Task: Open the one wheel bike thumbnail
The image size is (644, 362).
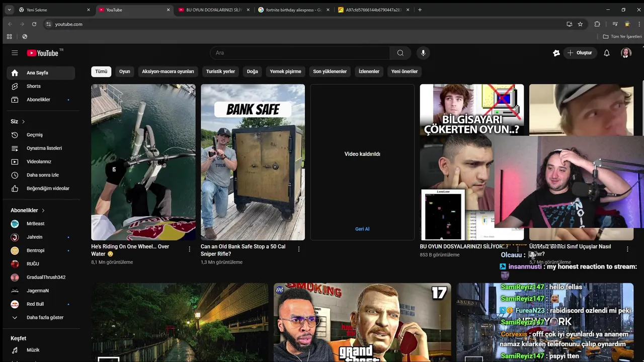Action: click(x=143, y=162)
